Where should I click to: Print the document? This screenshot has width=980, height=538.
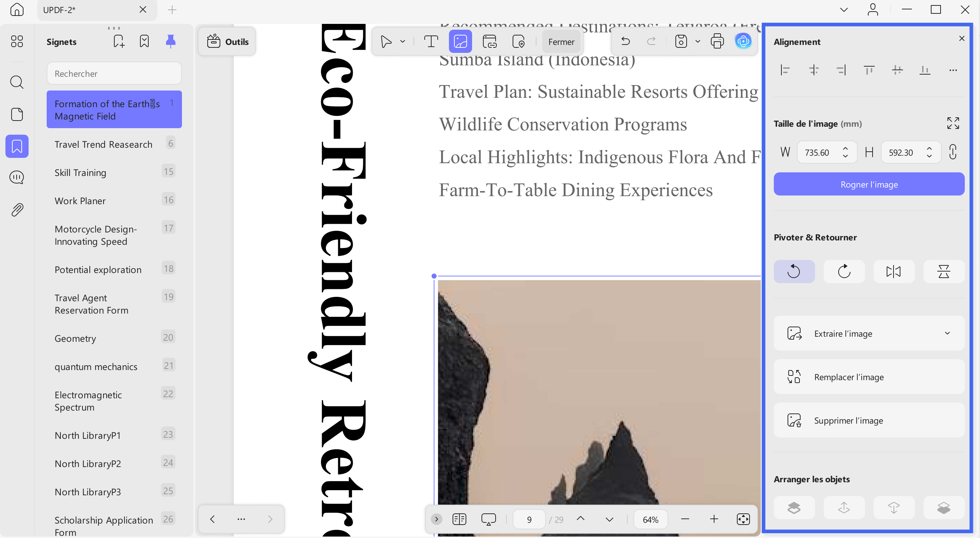717,41
